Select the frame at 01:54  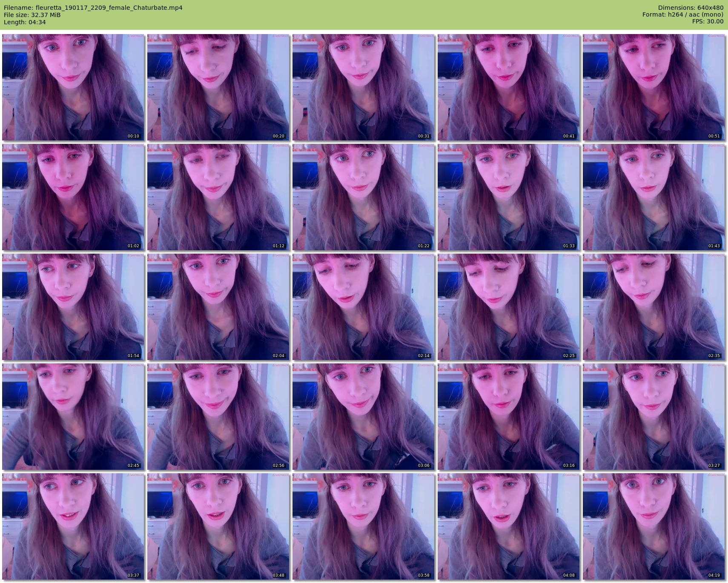point(73,307)
